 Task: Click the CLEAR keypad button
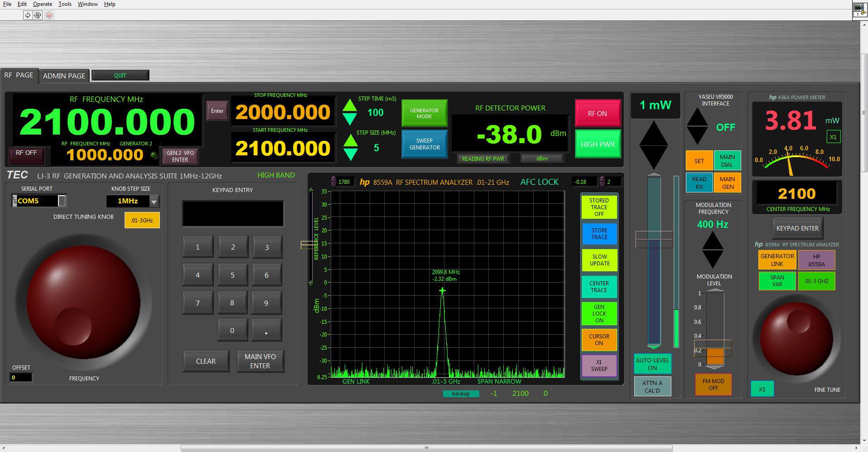(x=206, y=361)
